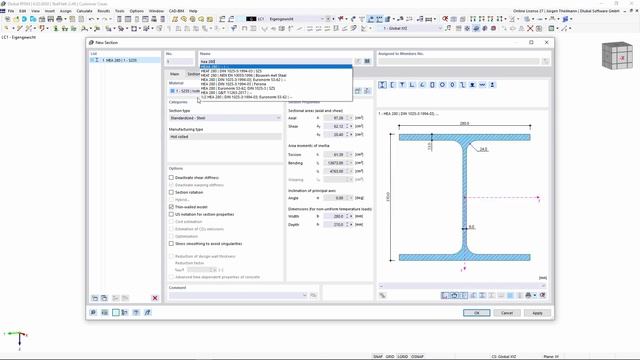This screenshot has width=640, height=360.
Task: Click the Apply button
Action: tap(537, 313)
